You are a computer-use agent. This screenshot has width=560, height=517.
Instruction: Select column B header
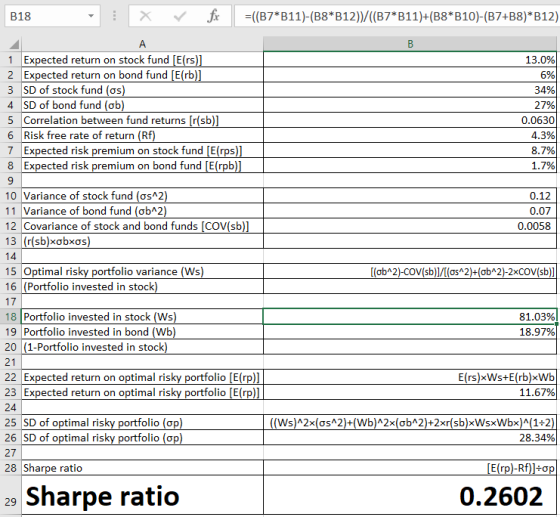pyautogui.click(x=410, y=44)
